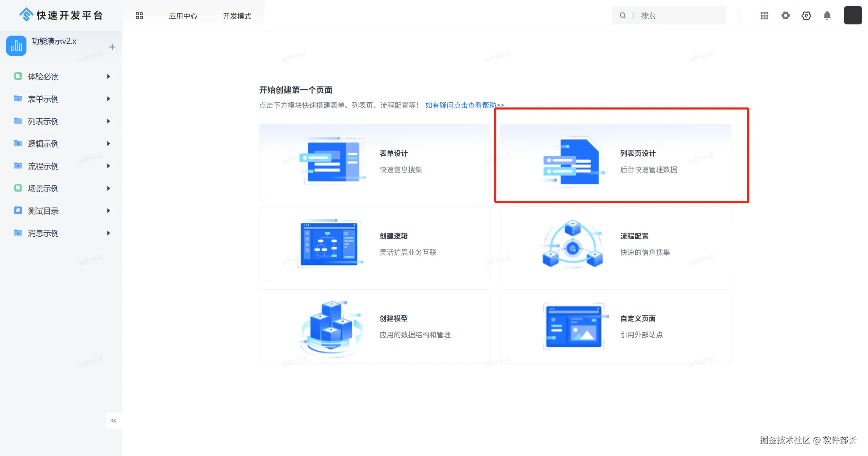
Task: Expand the 体验必读 menu arrow
Action: pyautogui.click(x=109, y=77)
